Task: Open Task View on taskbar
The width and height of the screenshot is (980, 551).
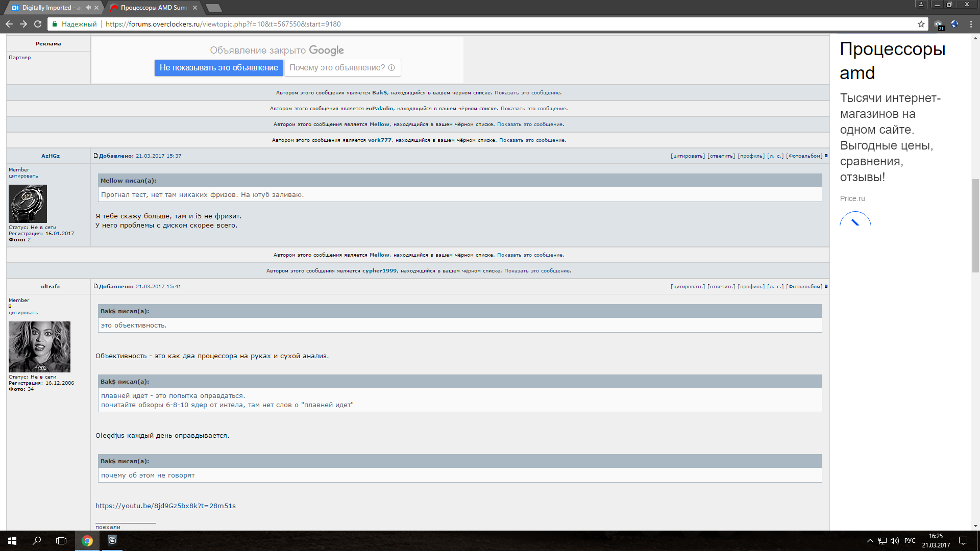Action: coord(61,541)
